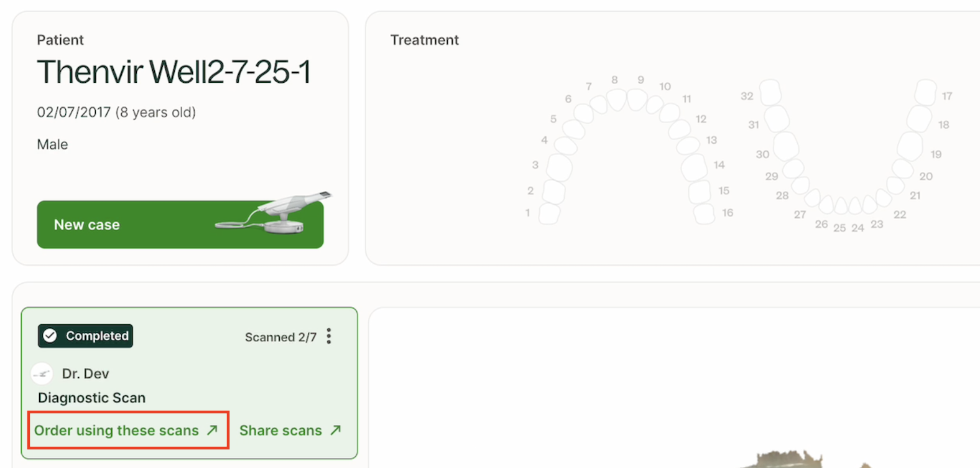Toggle tooth 19 on the lower arch
The height and width of the screenshot is (468, 980).
(910, 146)
